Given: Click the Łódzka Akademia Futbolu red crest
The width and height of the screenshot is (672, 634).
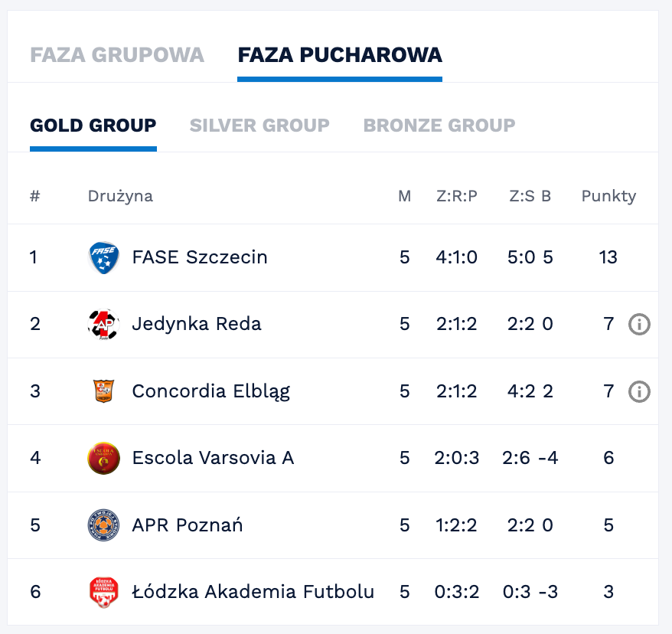Looking at the screenshot, I should pos(103,592).
